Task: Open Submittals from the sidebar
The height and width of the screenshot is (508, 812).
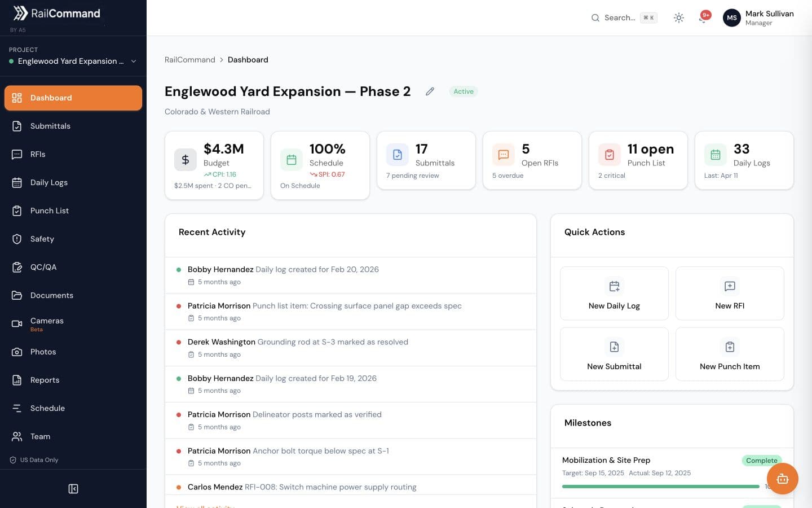Action: (73, 126)
